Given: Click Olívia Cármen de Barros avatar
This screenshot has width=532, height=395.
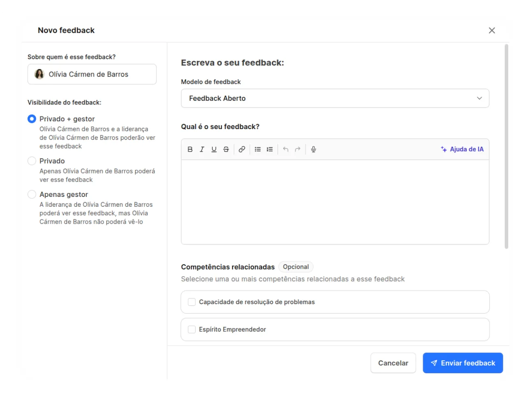Looking at the screenshot, I should pos(39,74).
